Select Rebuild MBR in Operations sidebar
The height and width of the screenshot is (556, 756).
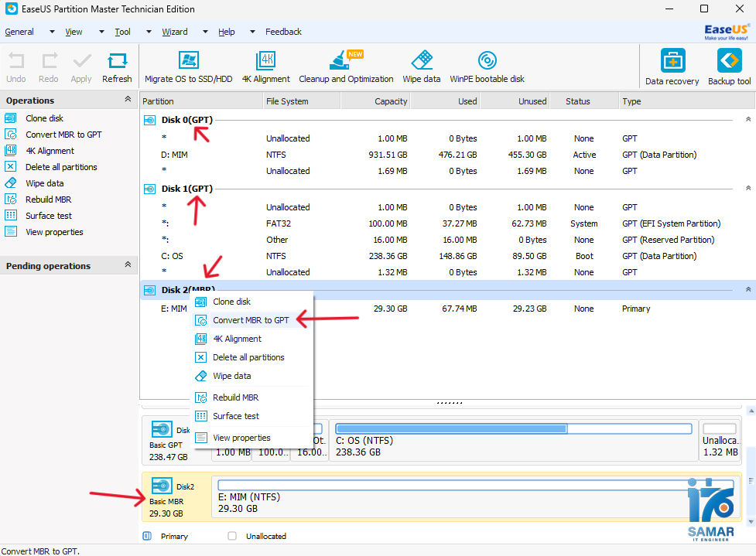coord(47,199)
